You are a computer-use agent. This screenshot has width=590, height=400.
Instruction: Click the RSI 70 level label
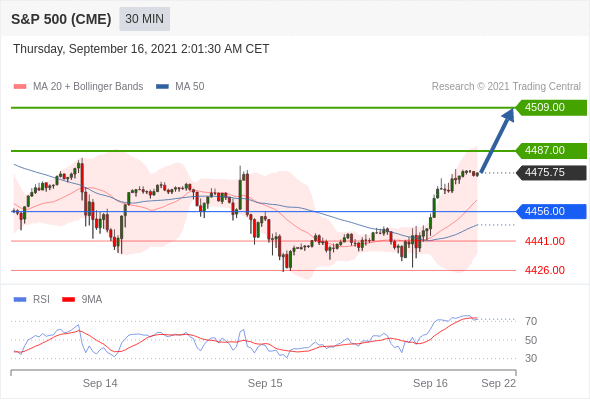(x=531, y=321)
